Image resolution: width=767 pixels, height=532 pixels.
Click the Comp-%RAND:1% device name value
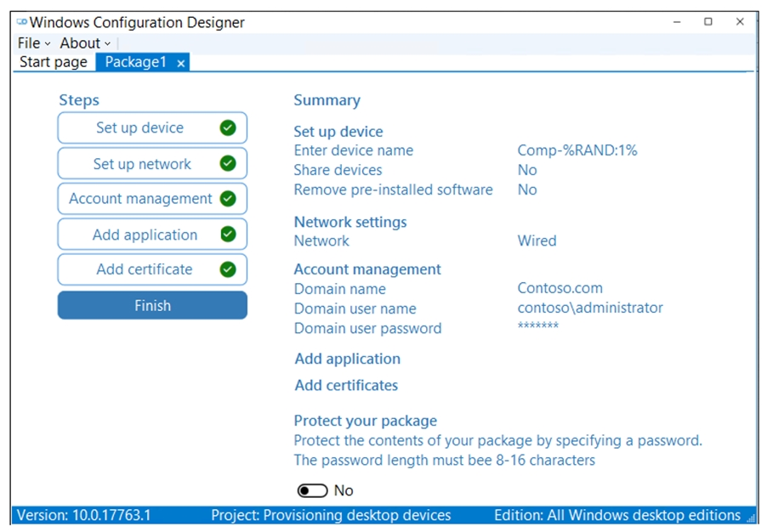(577, 150)
